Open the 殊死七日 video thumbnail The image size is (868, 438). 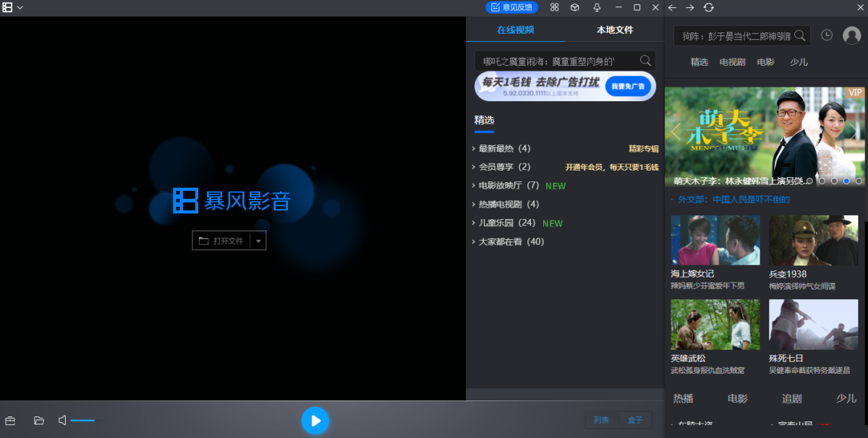click(x=813, y=325)
